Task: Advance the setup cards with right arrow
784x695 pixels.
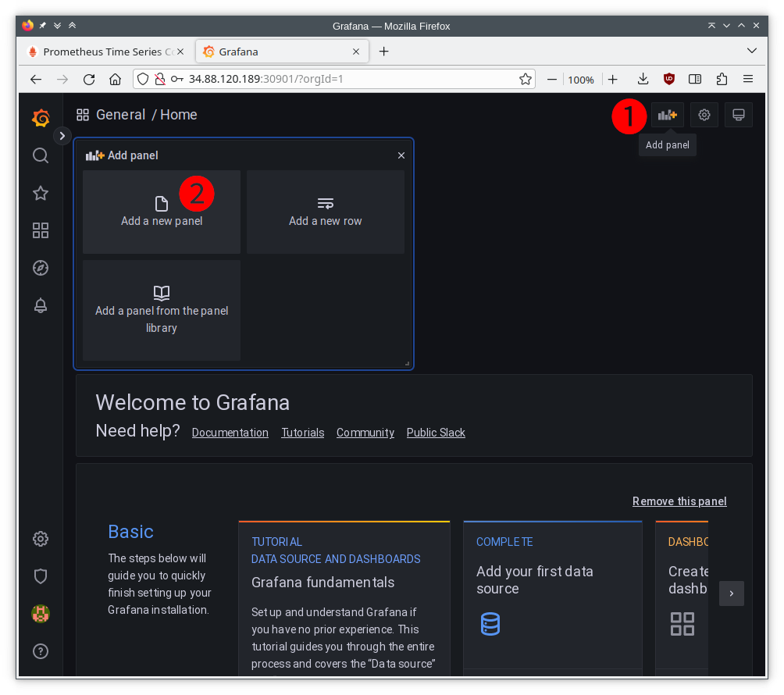Action: coord(732,593)
